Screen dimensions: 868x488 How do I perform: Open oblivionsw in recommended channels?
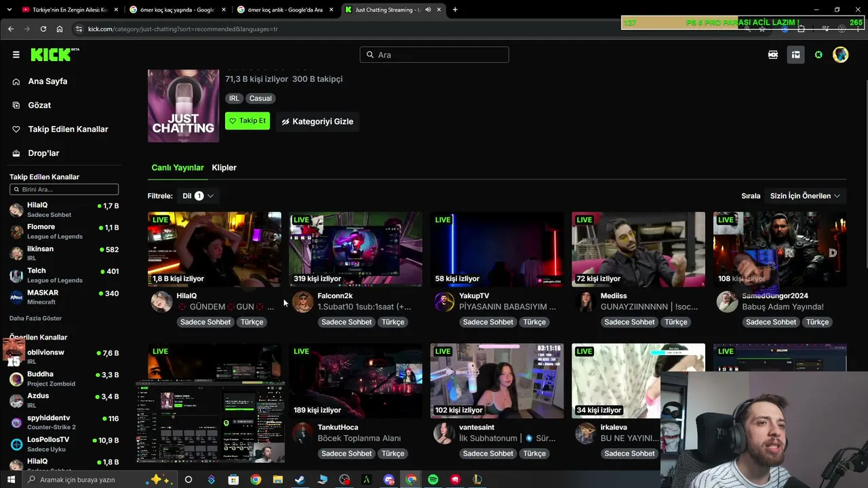pyautogui.click(x=64, y=357)
